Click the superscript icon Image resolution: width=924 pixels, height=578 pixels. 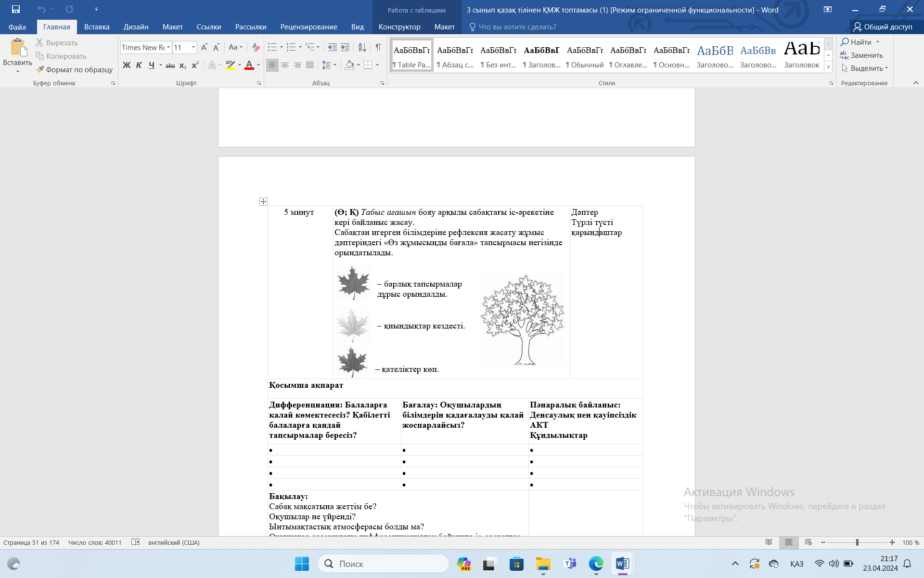(195, 65)
